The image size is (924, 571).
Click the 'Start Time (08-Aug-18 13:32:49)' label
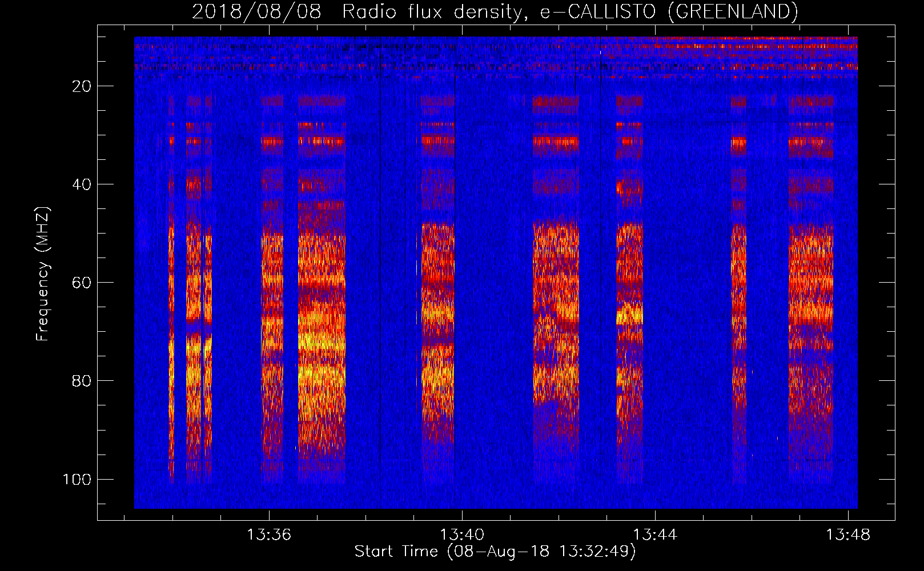pyautogui.click(x=495, y=551)
